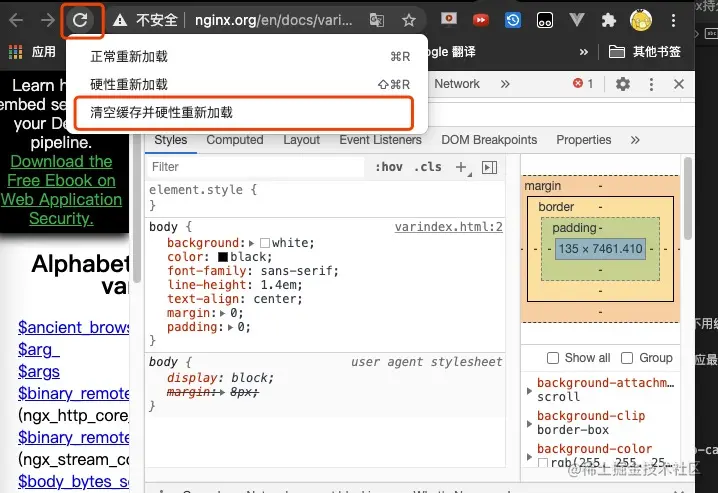Expand the background property triangle
This screenshot has width=718, height=493.
251,243
